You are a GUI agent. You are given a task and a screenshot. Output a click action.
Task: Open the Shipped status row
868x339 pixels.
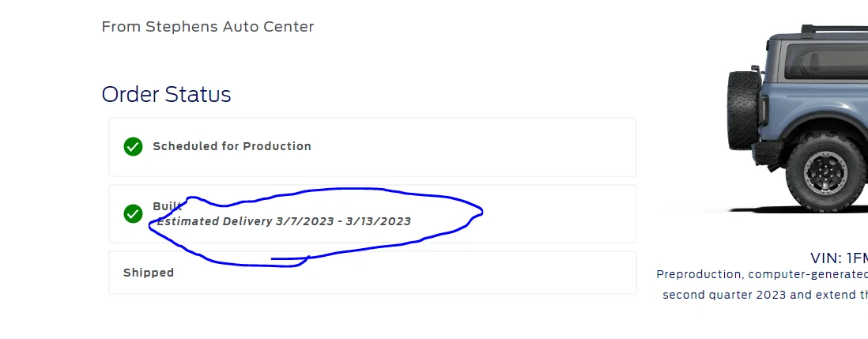(x=372, y=273)
